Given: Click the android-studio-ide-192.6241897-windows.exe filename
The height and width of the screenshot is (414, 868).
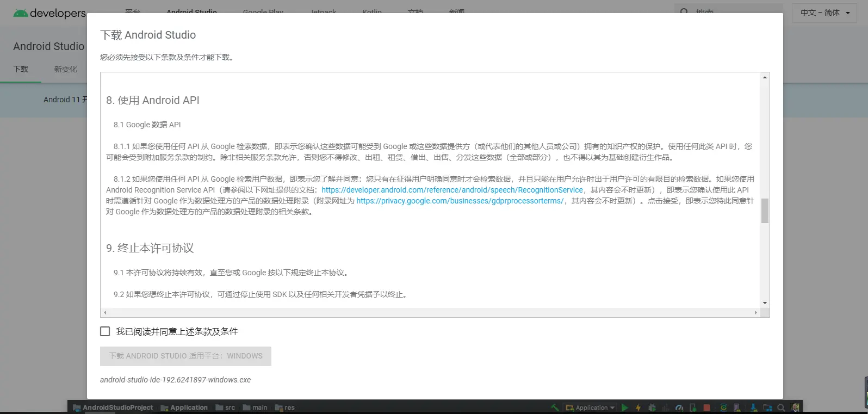Looking at the screenshot, I should (176, 380).
